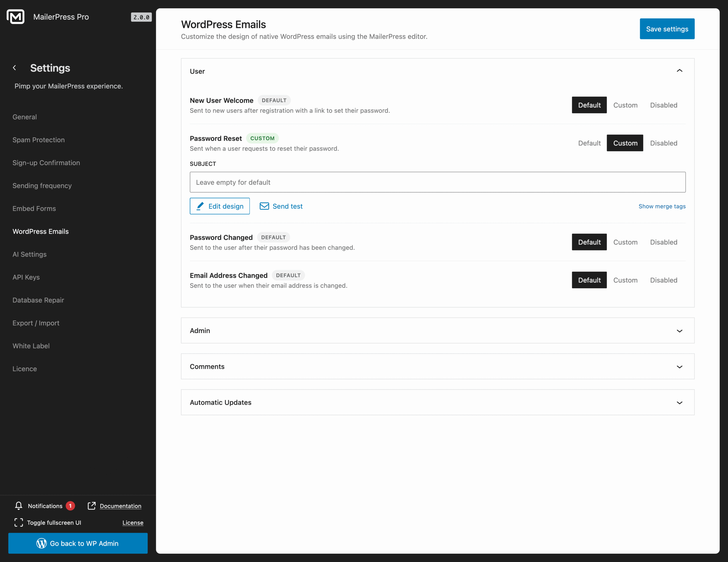Image resolution: width=728 pixels, height=562 pixels.
Task: Set Password Reset to Disabled
Action: 664,143
